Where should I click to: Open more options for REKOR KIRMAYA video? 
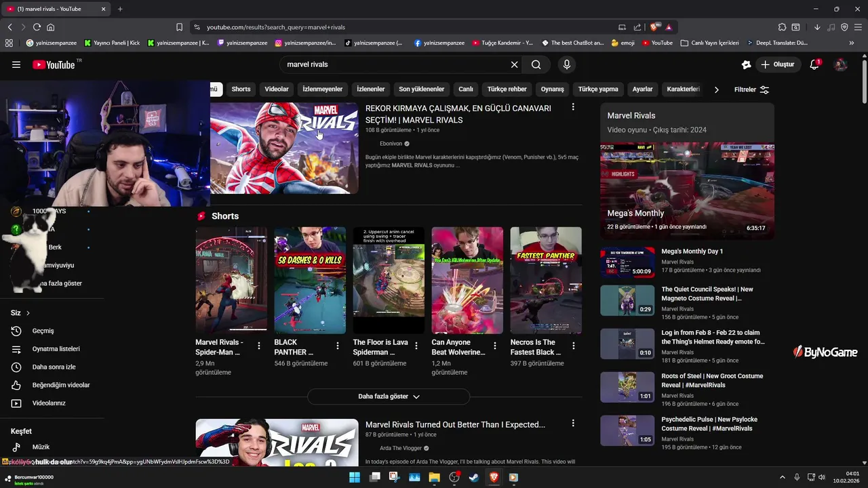click(573, 107)
